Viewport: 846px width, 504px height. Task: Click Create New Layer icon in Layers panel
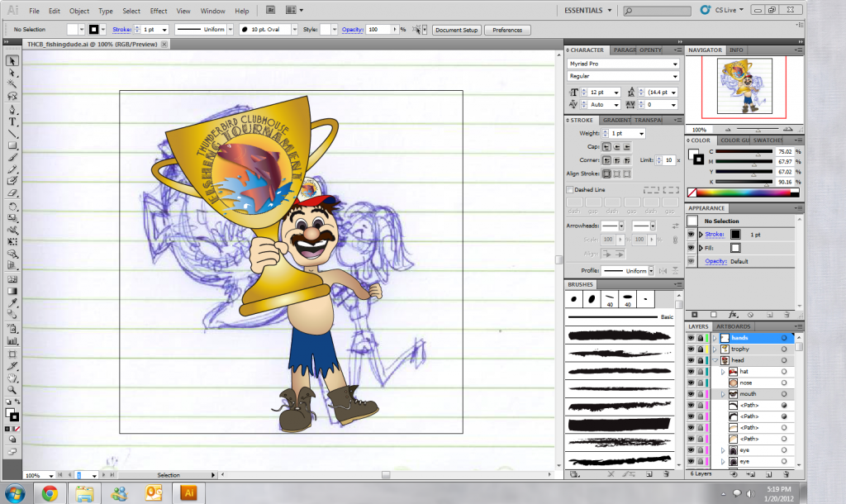[x=769, y=474]
